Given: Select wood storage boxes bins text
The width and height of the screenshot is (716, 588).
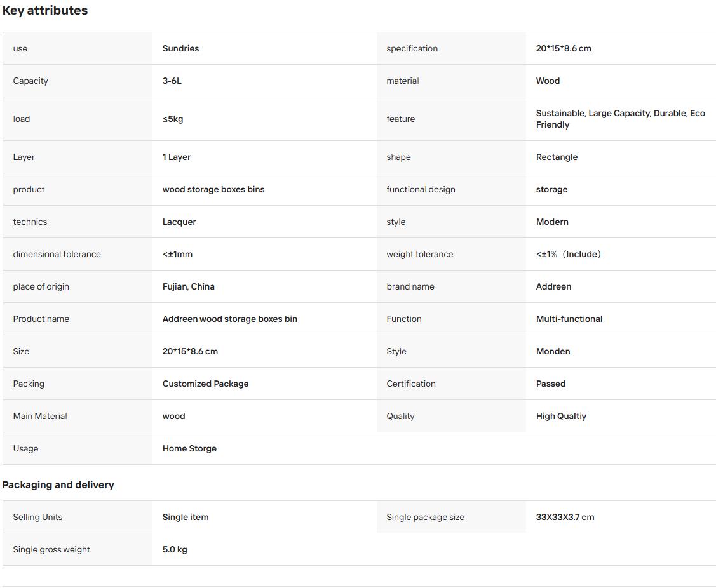Looking at the screenshot, I should (213, 189).
